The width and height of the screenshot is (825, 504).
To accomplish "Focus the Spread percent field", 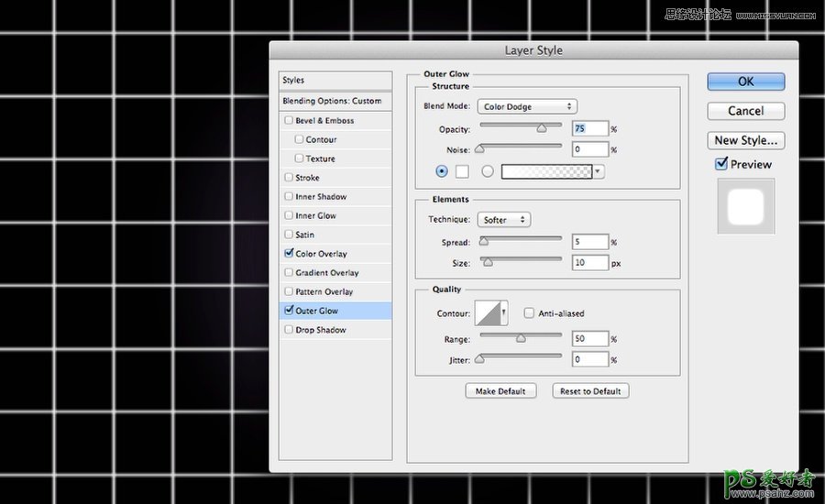I will click(590, 242).
